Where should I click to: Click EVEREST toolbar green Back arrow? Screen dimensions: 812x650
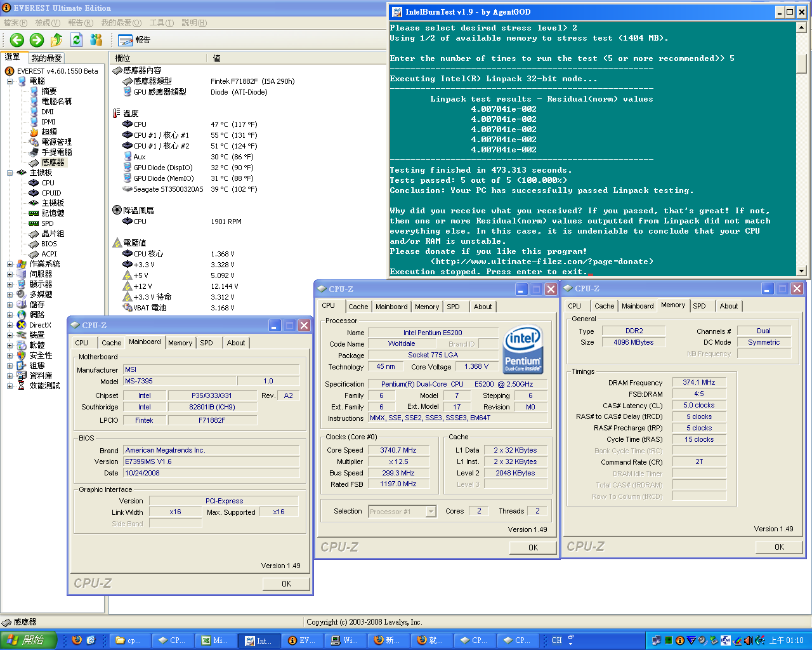coord(17,40)
